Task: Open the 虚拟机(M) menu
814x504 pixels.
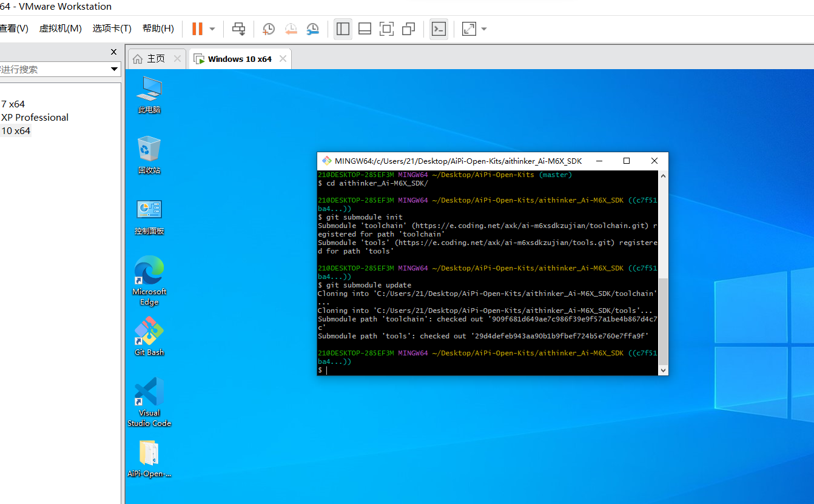Action: 61,29
